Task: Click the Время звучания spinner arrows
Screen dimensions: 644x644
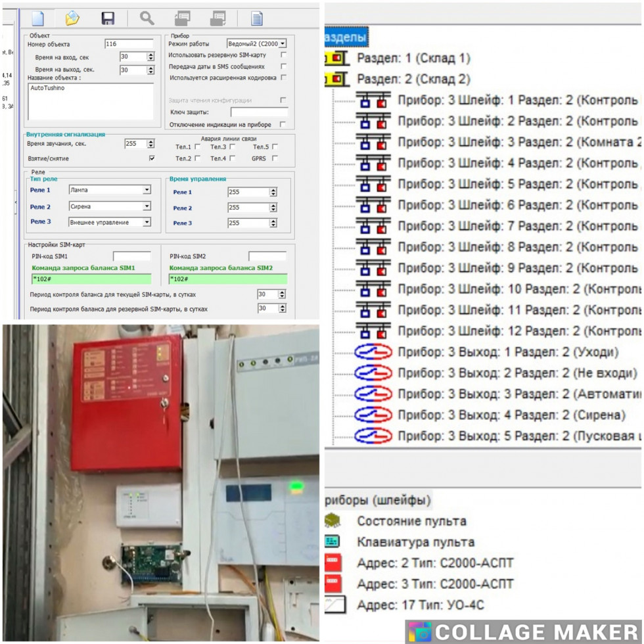Action: (x=150, y=143)
